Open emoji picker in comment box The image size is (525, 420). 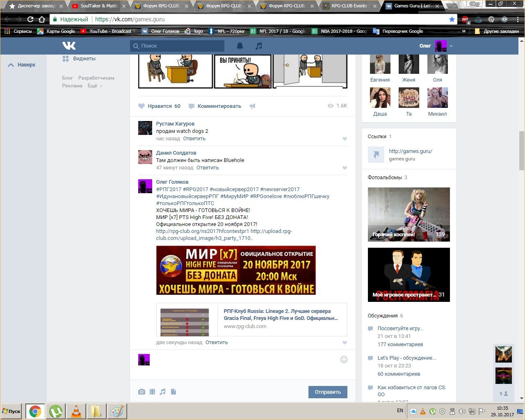[x=344, y=360]
